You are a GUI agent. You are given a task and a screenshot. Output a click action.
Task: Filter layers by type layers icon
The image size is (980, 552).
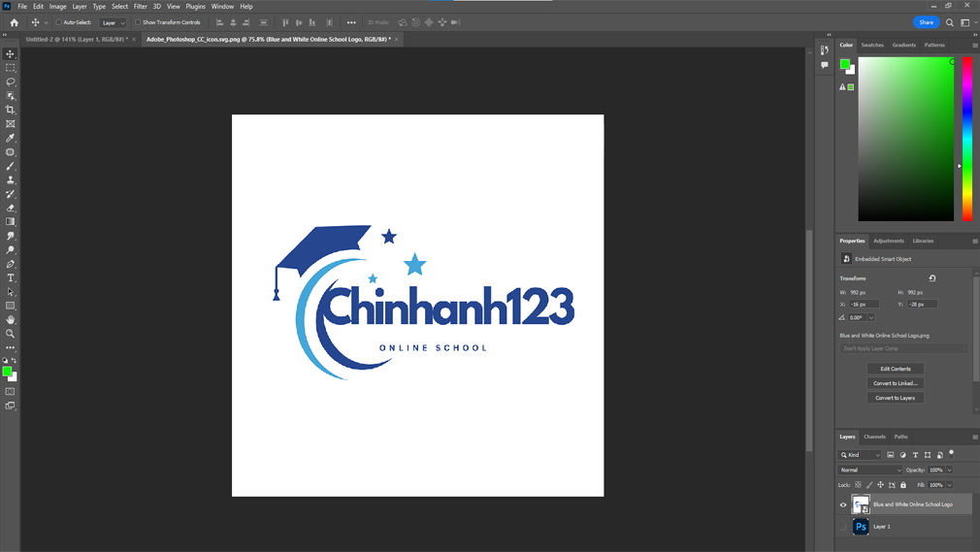(x=915, y=455)
